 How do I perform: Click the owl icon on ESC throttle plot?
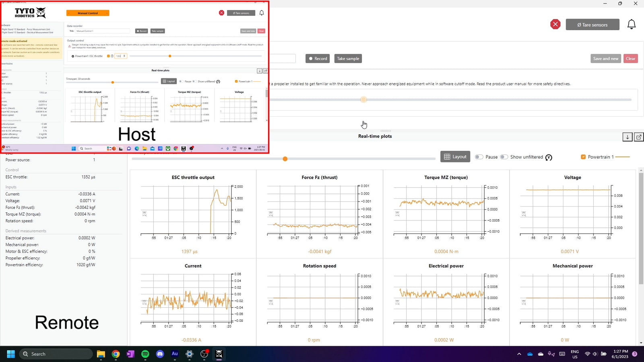pos(144,214)
